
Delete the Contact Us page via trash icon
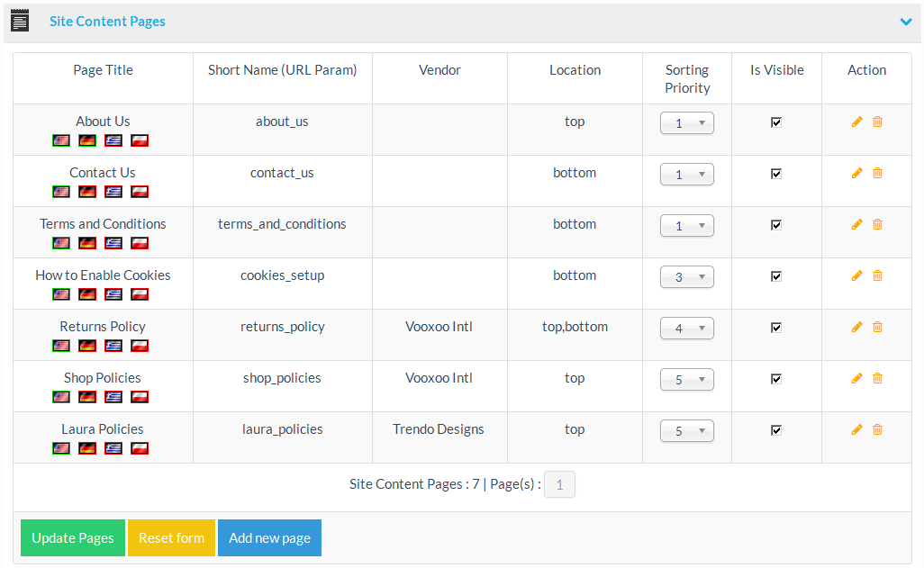coord(877,174)
